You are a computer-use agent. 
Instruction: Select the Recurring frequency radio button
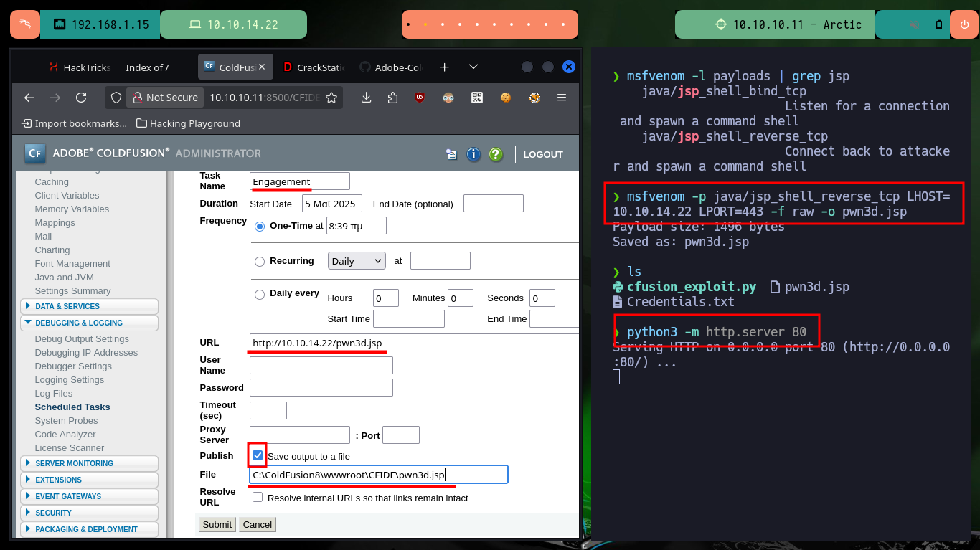click(x=260, y=262)
